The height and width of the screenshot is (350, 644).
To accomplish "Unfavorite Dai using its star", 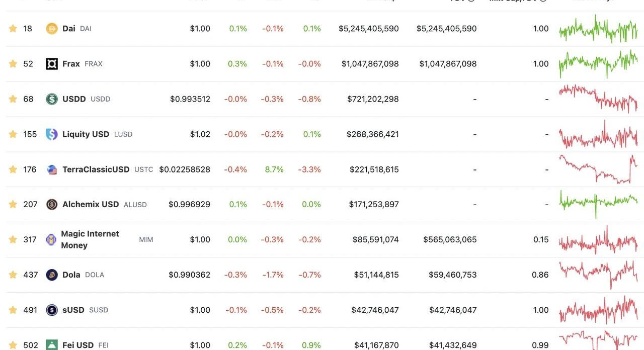I will click(13, 29).
